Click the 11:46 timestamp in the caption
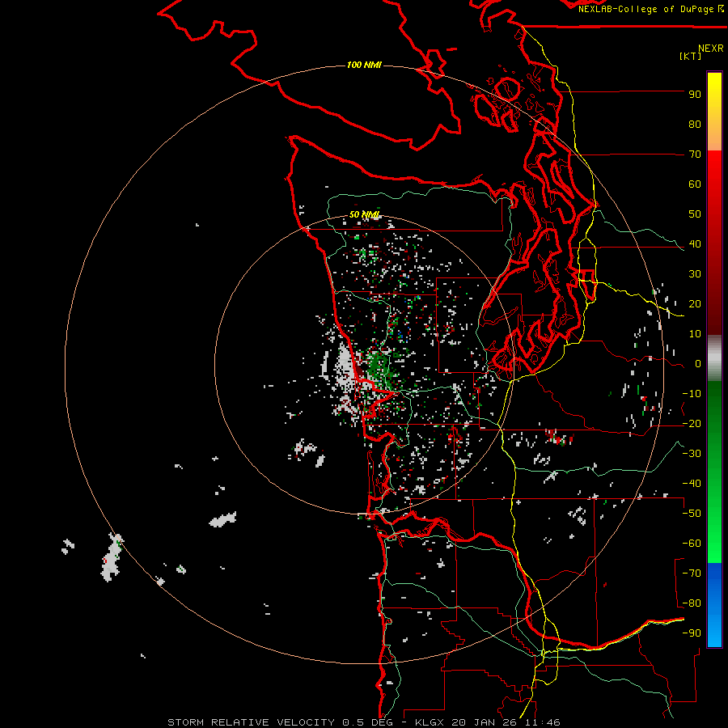 tap(543, 722)
